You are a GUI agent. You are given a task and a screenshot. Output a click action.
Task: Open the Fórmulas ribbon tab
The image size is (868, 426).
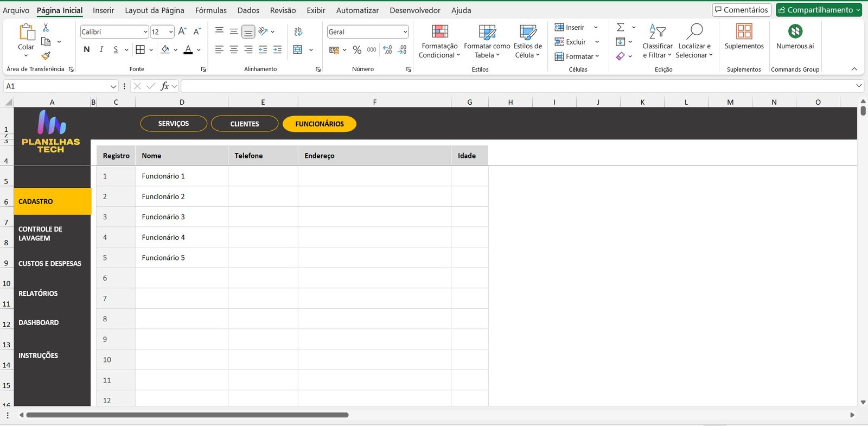coord(211,10)
